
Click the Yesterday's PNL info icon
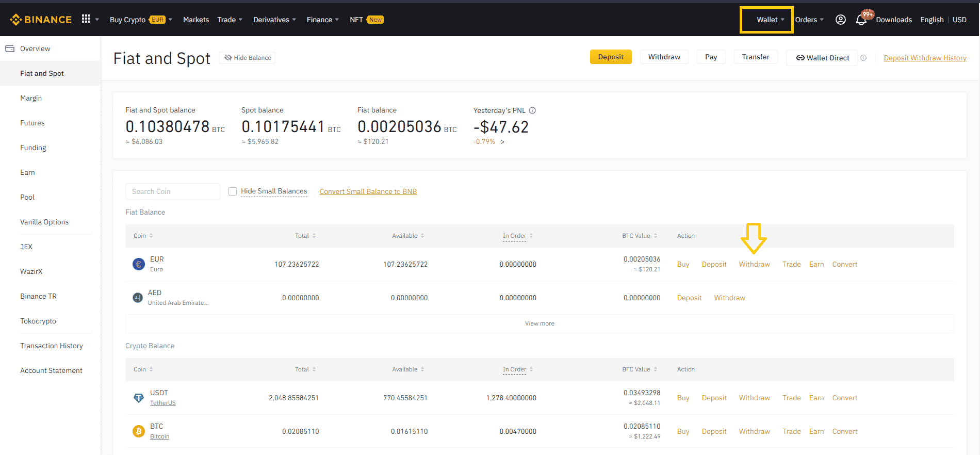[532, 110]
